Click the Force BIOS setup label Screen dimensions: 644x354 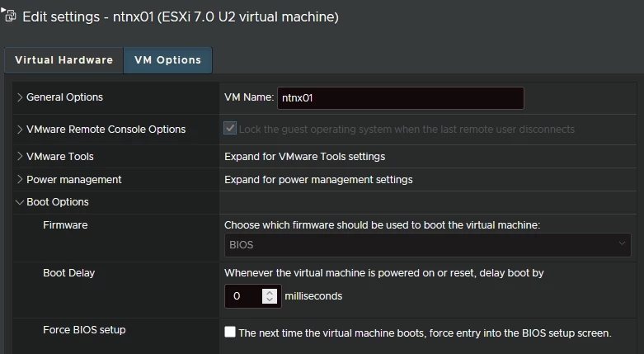pyautogui.click(x=84, y=330)
